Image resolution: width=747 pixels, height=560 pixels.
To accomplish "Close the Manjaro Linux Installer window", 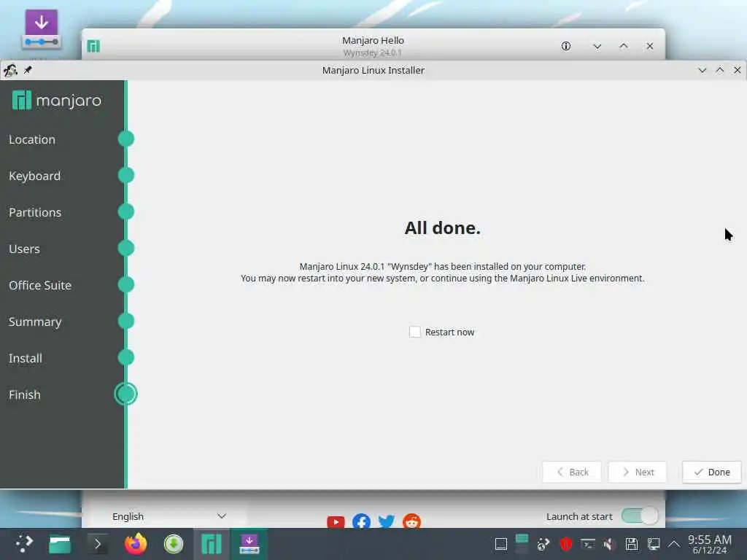I will (737, 70).
